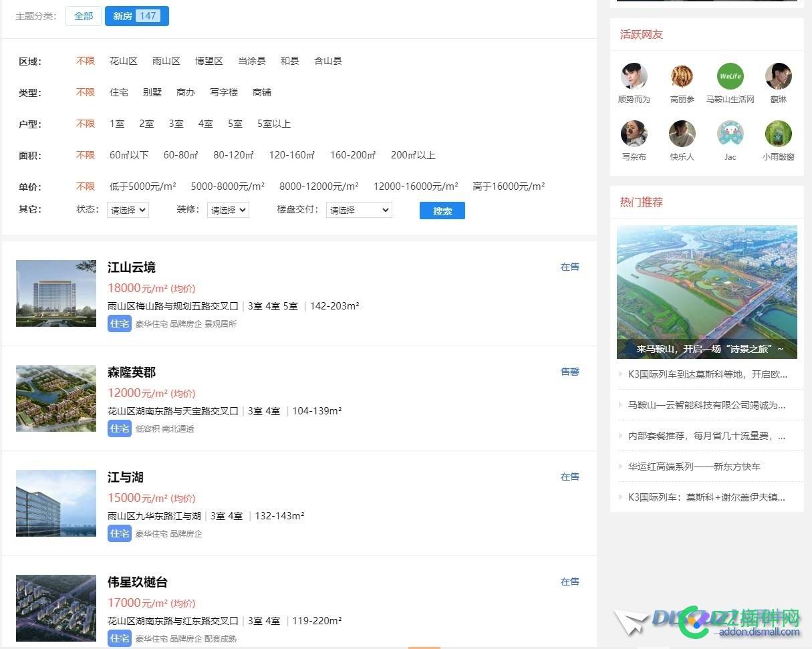Image resolution: width=812 pixels, height=649 pixels.
Task: Click the blue 搜索 button
Action: (x=442, y=211)
